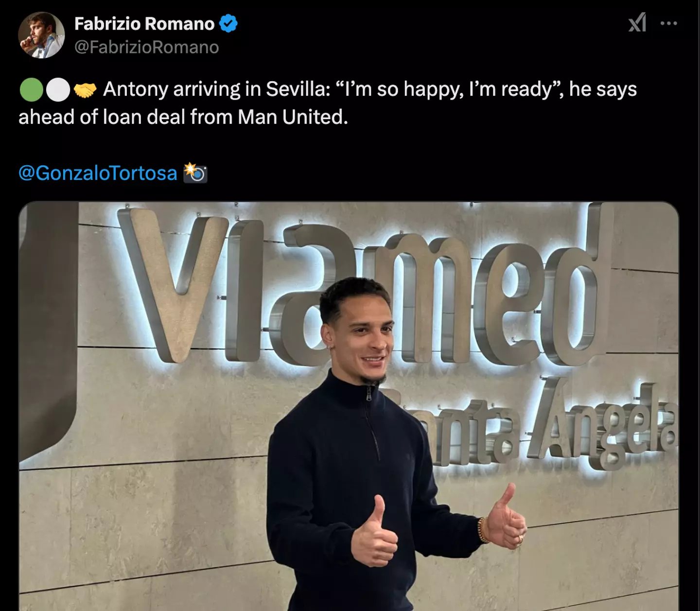Click the handshake emoji
This screenshot has height=611, width=700.
click(x=85, y=90)
